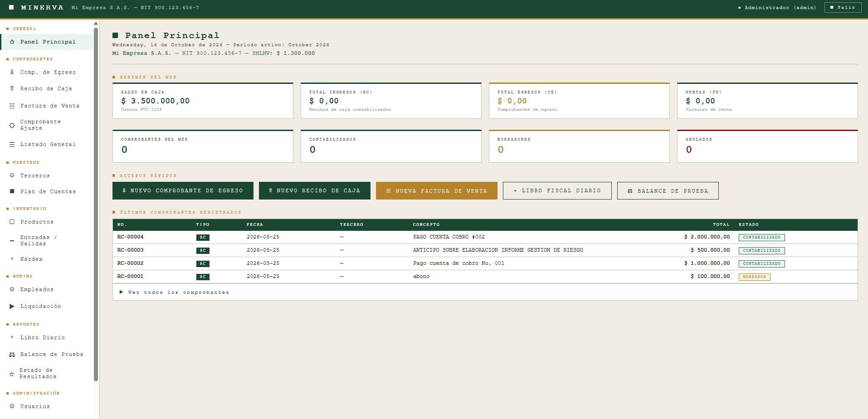Click the Plan de Cuentas square icon

(x=12, y=191)
